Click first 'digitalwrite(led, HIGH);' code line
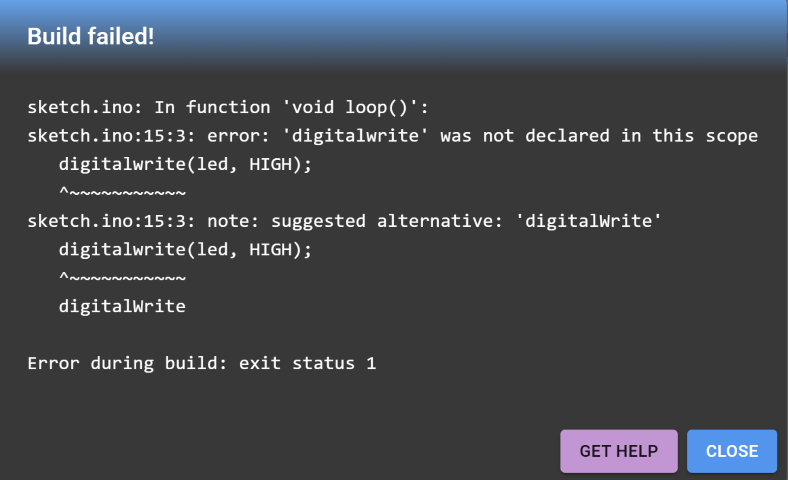 coord(185,164)
